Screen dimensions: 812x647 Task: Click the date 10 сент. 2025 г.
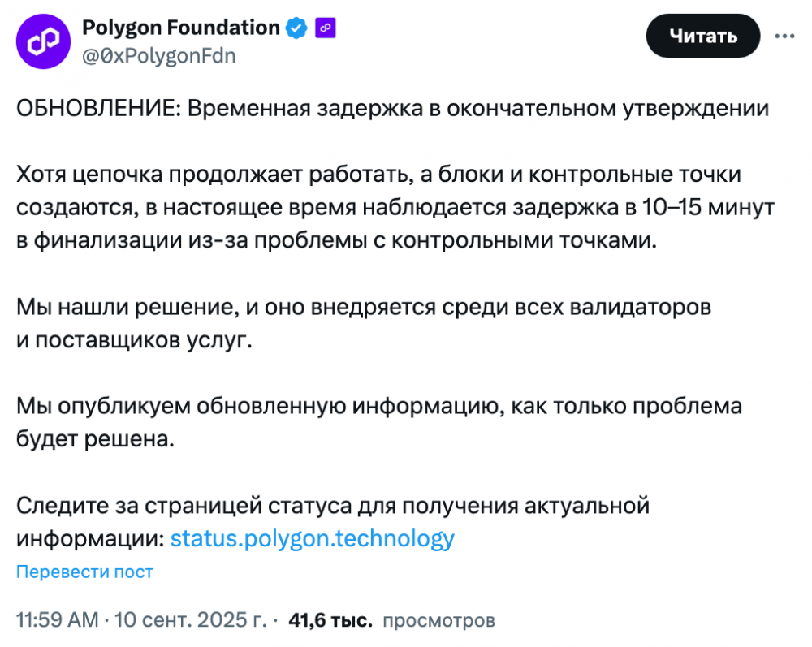pyautogui.click(x=190, y=619)
